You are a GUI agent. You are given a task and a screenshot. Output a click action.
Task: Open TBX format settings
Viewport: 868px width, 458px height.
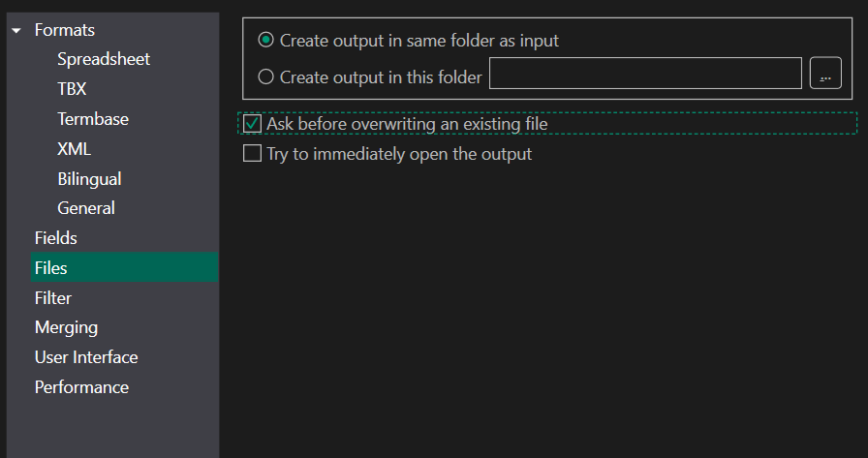[72, 89]
